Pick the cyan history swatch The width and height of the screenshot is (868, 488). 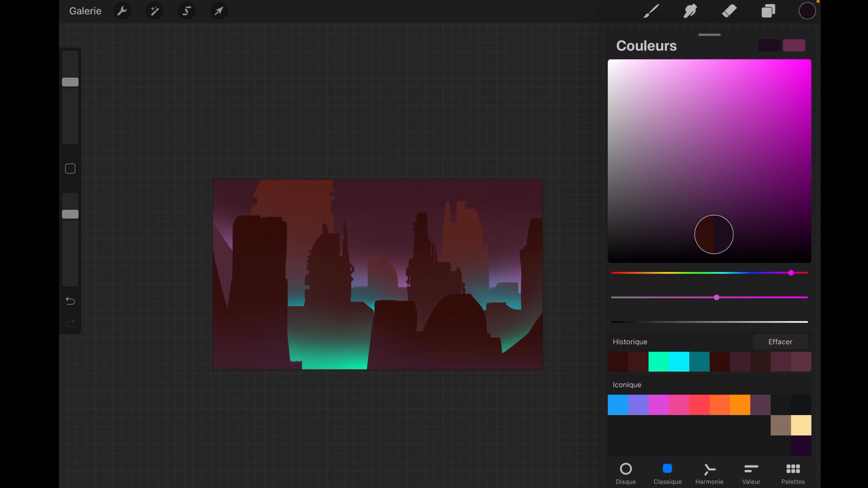[679, 362]
